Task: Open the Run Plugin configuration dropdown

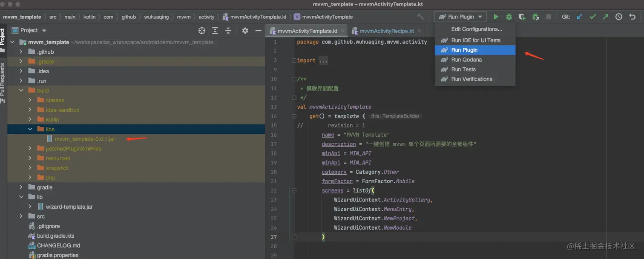Action: [460, 17]
